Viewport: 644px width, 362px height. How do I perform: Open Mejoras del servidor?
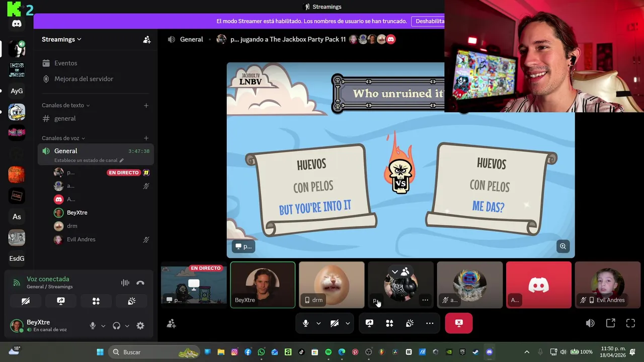[96, 79]
